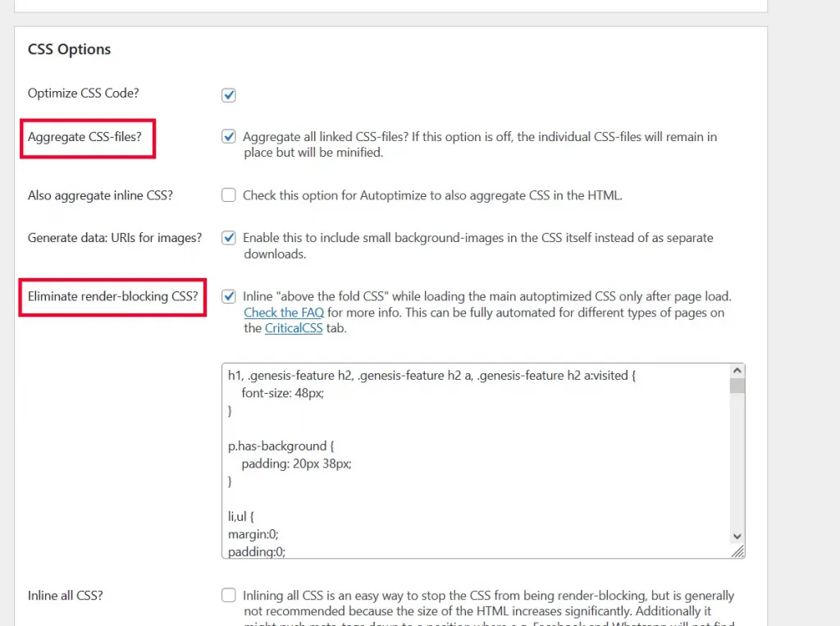The image size is (840, 626).
Task: Click the 'Also aggregate inline CSS?' label text
Action: (100, 195)
